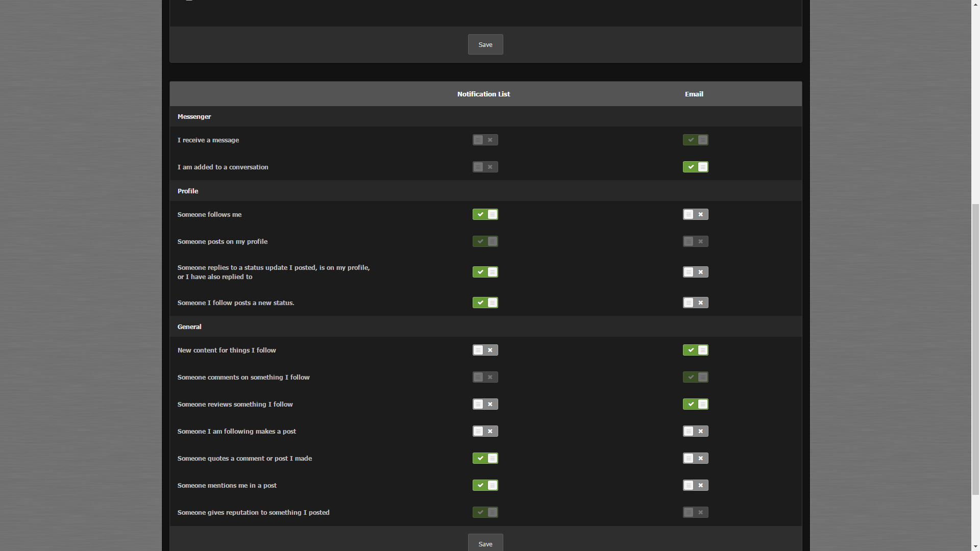Viewport: 980px width, 551px height.
Task: Enable Email for Someone I follow posts a new status
Action: 695,303
